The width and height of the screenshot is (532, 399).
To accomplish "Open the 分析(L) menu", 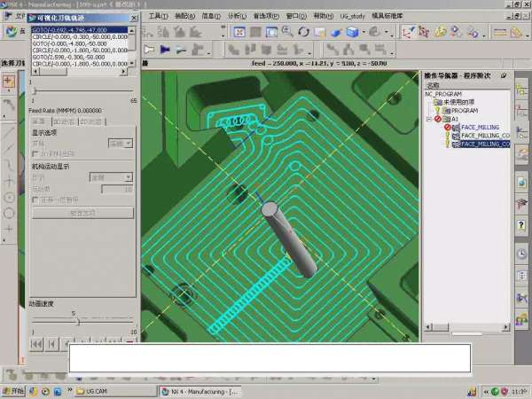I will point(238,16).
